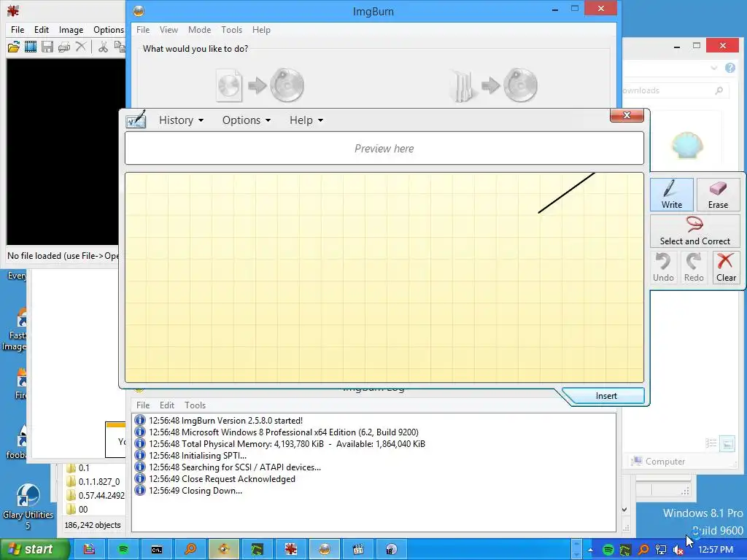Click open folder icon in FastStone toolbar

(x=14, y=47)
